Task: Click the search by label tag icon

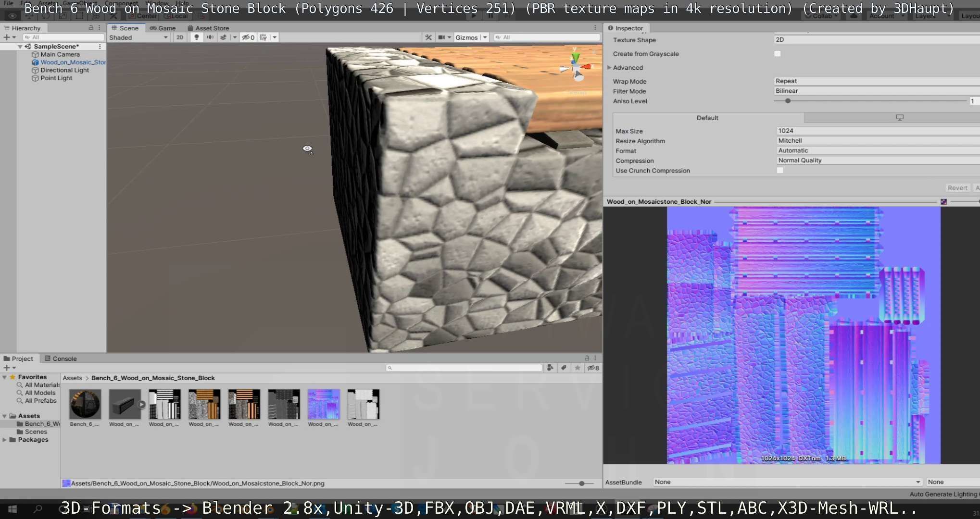Action: (x=564, y=368)
